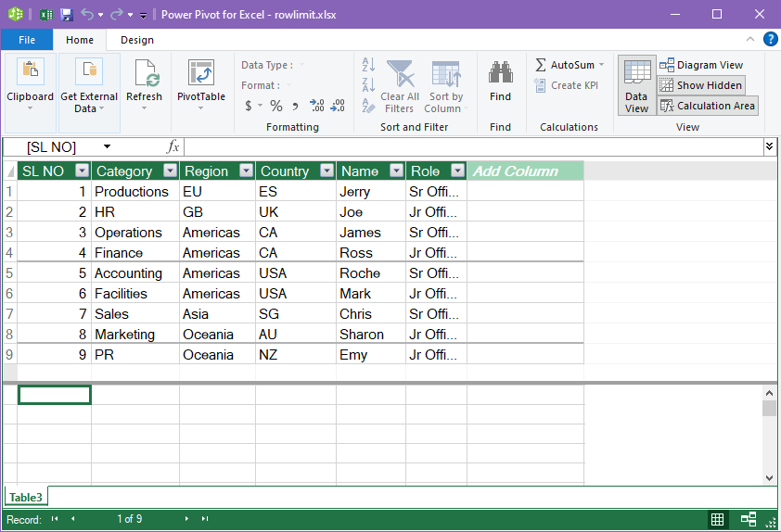Image resolution: width=781 pixels, height=532 pixels.
Task: Switch to Excel workbook icon
Action: point(46,15)
